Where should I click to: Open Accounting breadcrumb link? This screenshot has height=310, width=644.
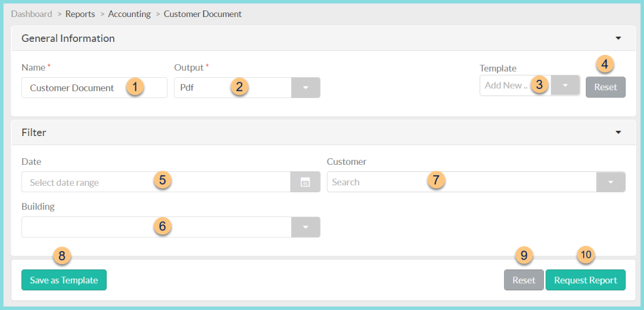click(x=130, y=14)
